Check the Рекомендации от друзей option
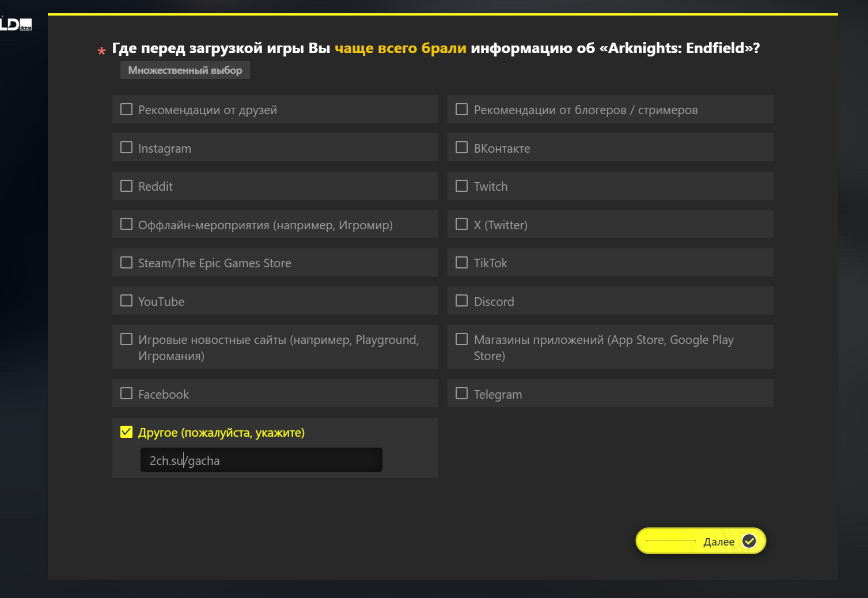The image size is (868, 598). [126, 109]
